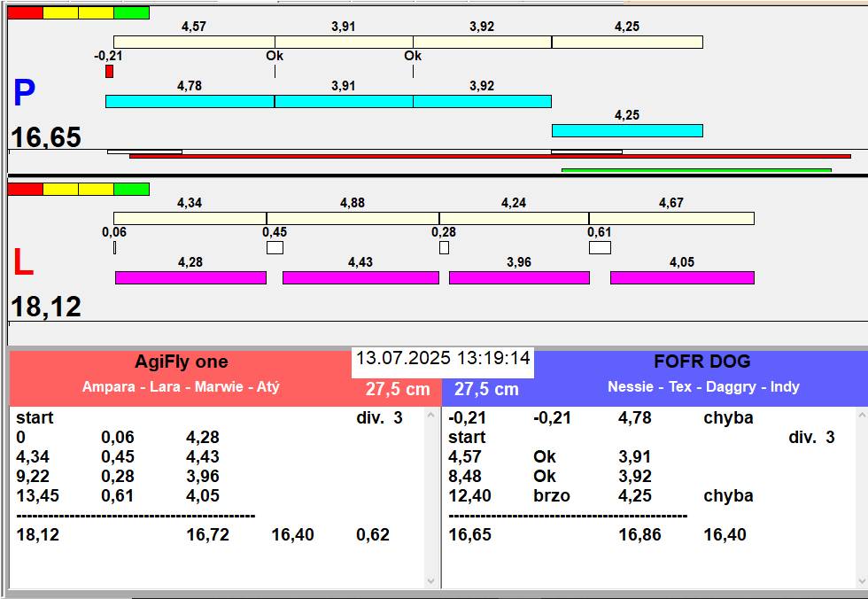Click the white changeover box labeled 0,28
Image resolution: width=868 pixels, height=599 pixels.
[444, 247]
